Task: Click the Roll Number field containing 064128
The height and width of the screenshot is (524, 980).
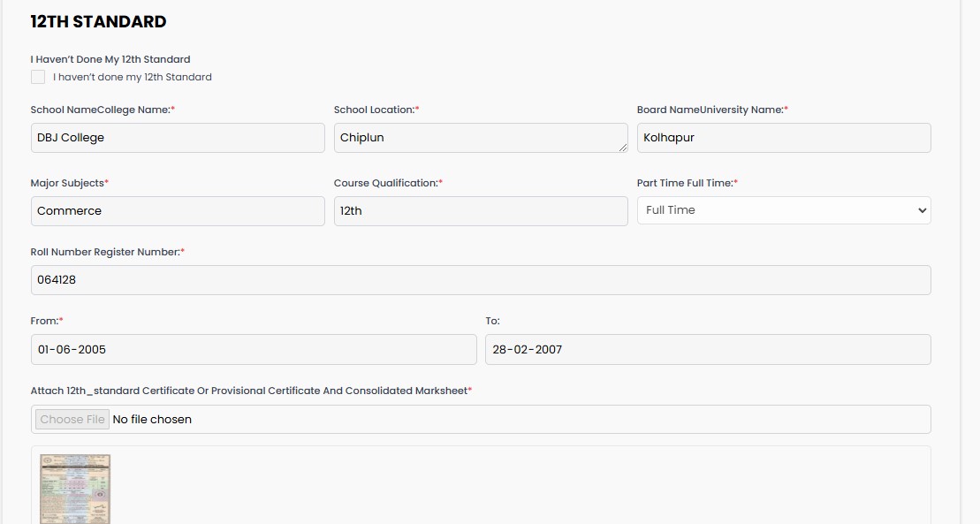Action: coord(480,280)
